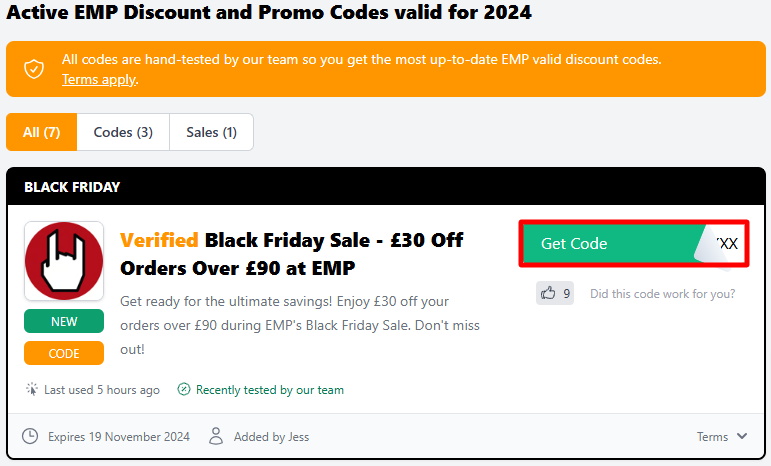Select the All (7) tab
771x466 pixels.
pyautogui.click(x=41, y=132)
